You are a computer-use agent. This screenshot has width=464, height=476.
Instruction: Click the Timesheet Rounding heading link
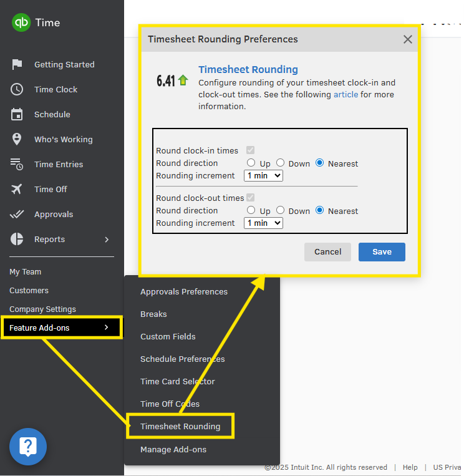248,69
